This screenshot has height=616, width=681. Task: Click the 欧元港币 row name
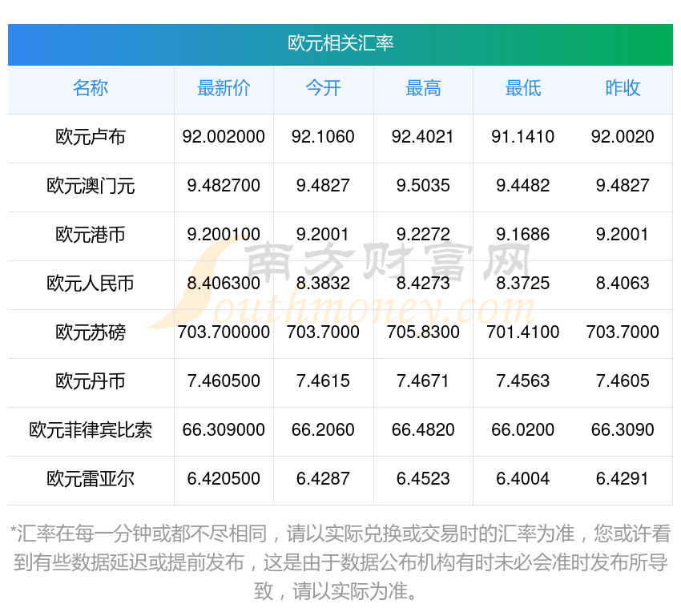91,235
